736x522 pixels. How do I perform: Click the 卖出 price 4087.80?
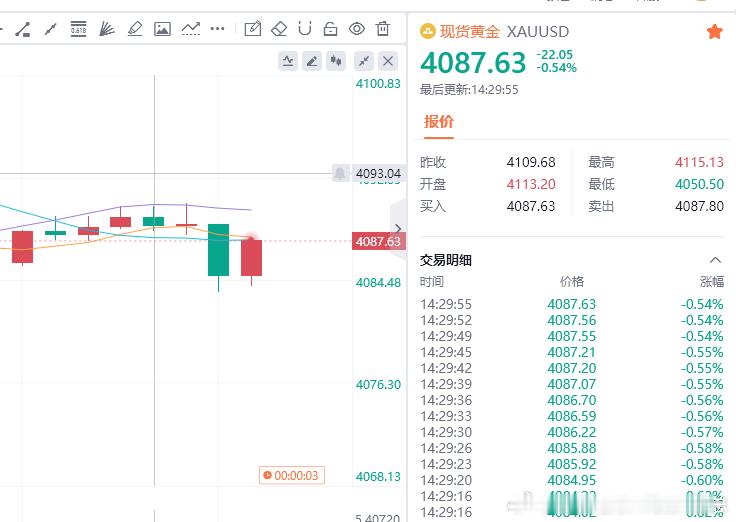pyautogui.click(x=699, y=206)
